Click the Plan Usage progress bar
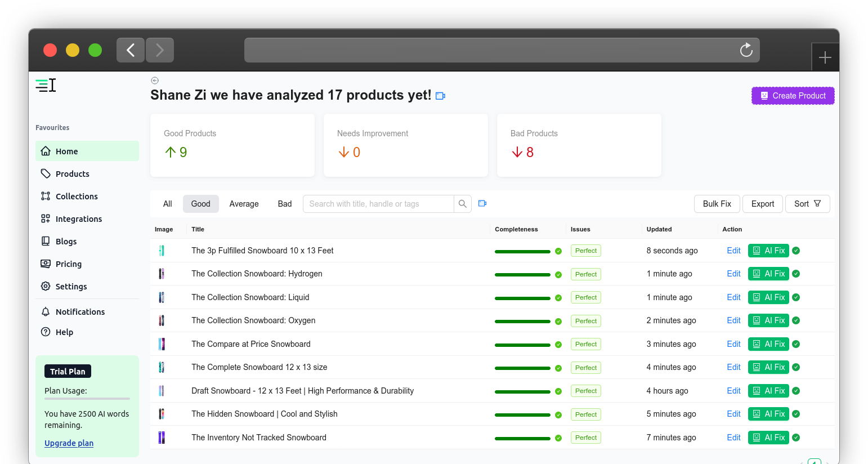The width and height of the screenshot is (868, 464). point(87,399)
